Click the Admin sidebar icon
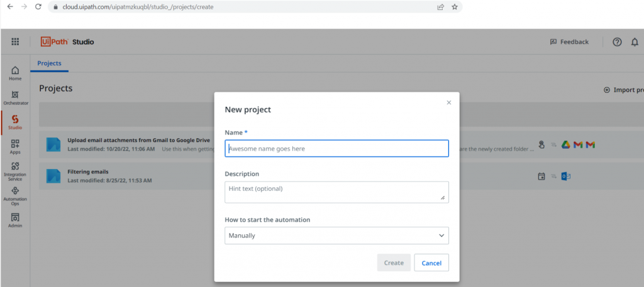This screenshot has height=287, width=644. point(15,220)
